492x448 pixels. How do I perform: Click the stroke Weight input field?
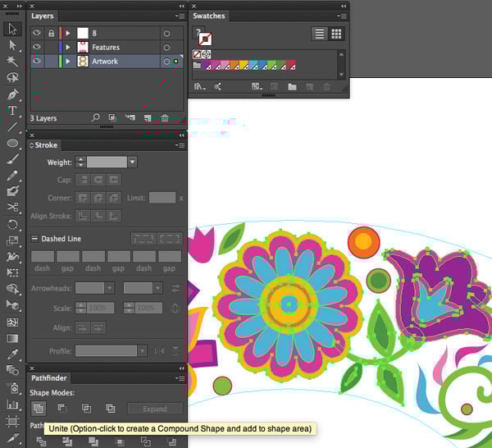[x=107, y=162]
